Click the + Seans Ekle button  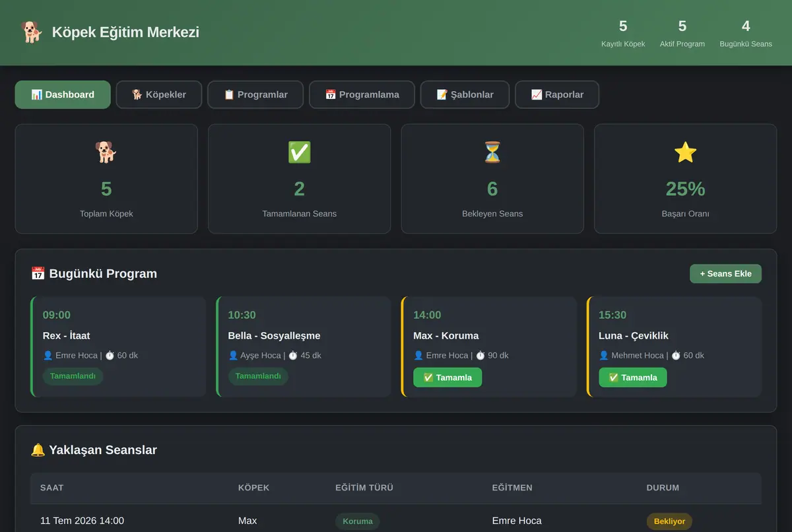725,273
